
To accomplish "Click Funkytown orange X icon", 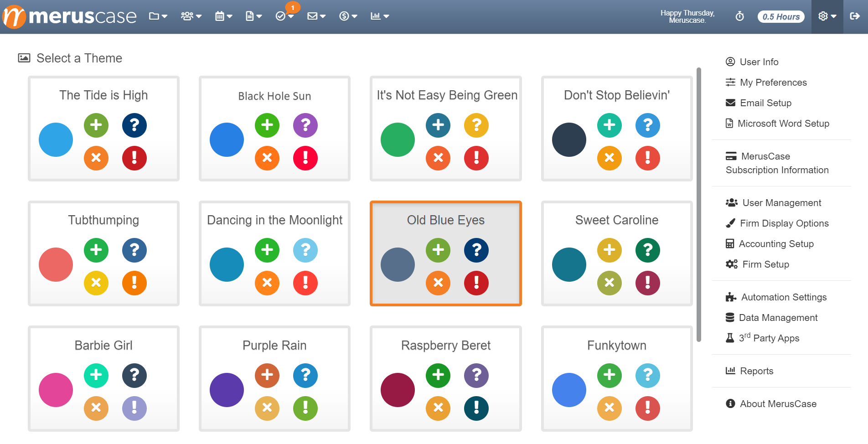I will tap(610, 408).
